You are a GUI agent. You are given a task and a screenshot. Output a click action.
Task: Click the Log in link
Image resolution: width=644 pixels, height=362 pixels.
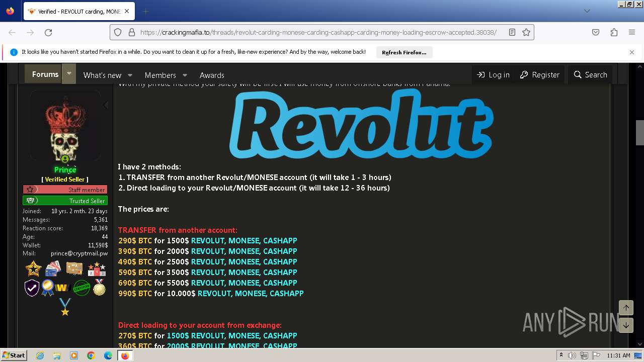[493, 74]
